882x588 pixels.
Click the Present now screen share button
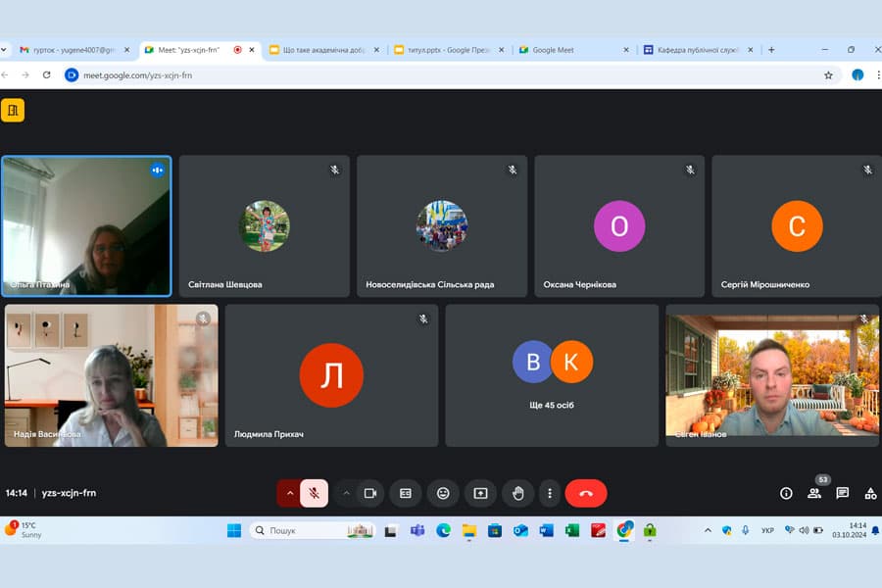pyautogui.click(x=480, y=494)
